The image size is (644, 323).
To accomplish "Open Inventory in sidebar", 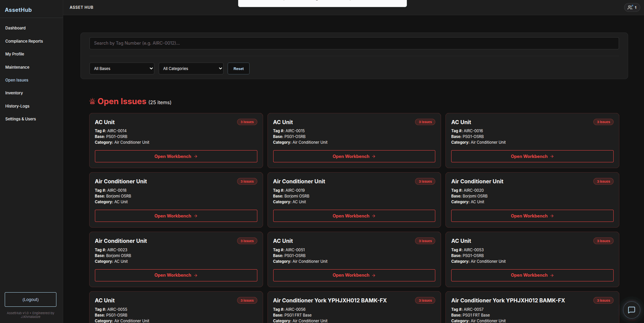I will tap(14, 93).
